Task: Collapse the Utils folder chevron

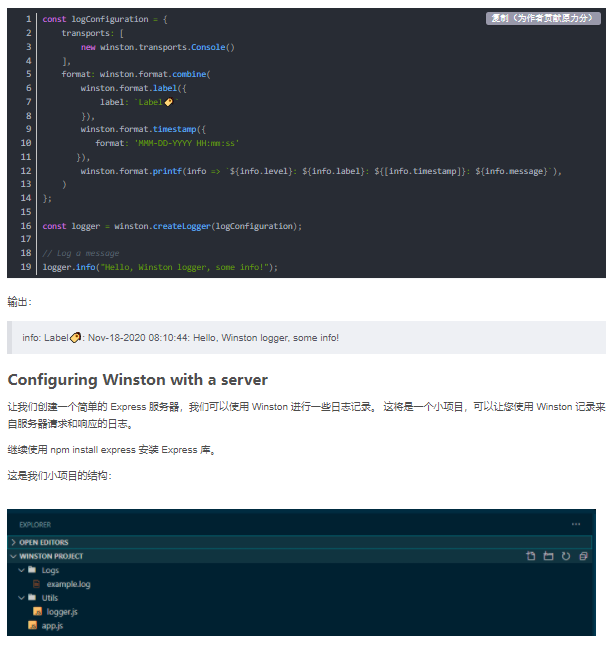Action: 22,598
